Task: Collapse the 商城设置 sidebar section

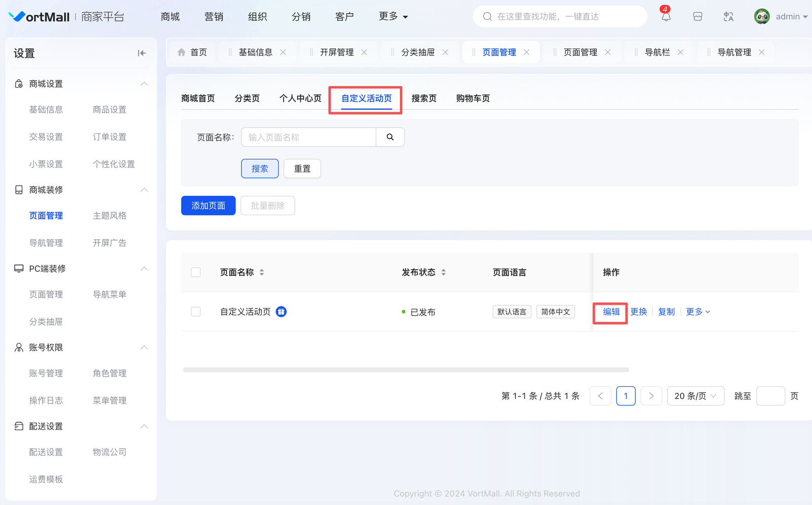Action: click(x=144, y=84)
